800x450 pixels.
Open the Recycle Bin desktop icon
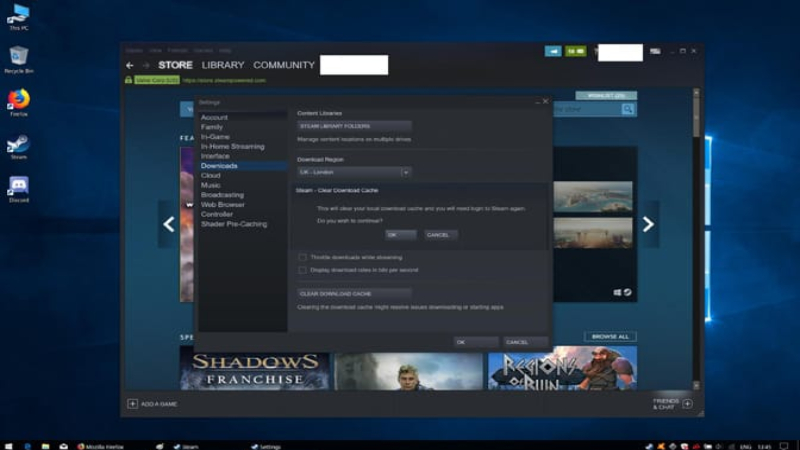(x=19, y=60)
